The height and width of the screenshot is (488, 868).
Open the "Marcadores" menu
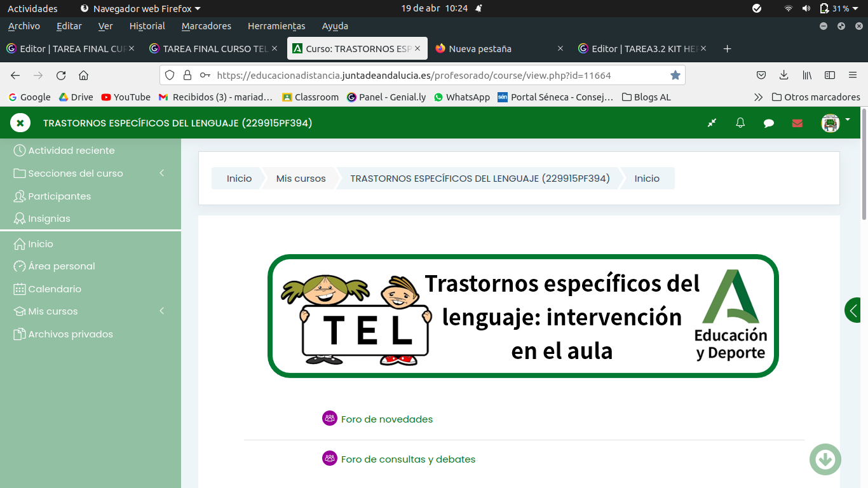(x=206, y=26)
